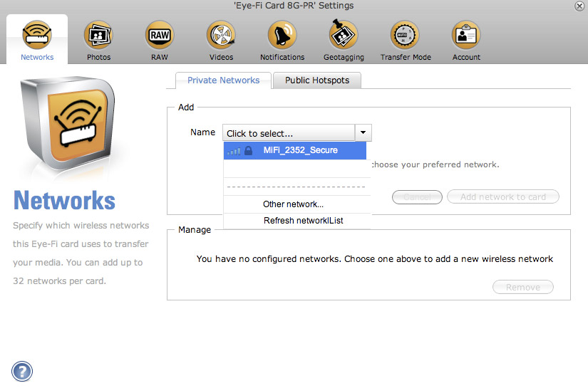The image size is (588, 388).
Task: Click the 'Manage' group label
Action: tap(195, 229)
